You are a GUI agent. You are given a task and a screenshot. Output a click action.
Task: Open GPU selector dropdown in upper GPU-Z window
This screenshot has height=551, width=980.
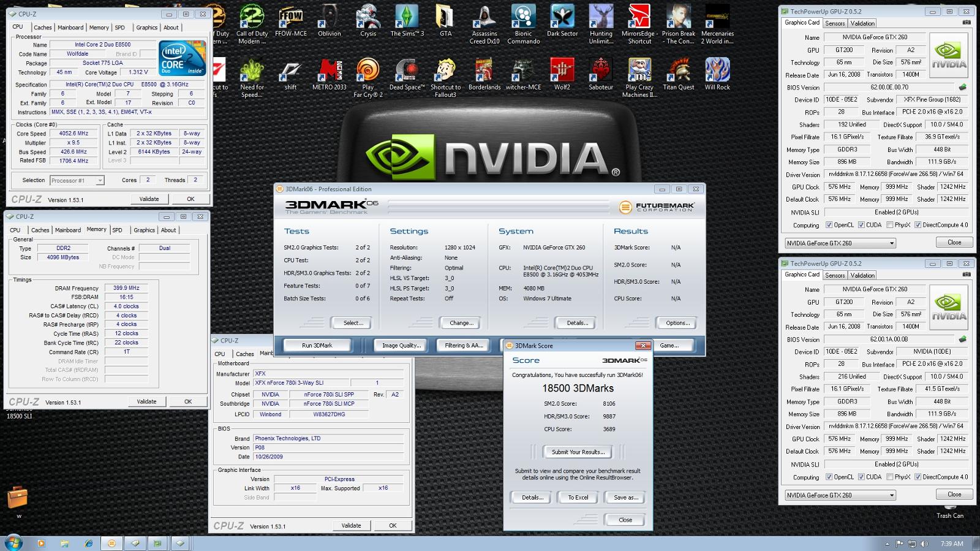click(x=840, y=243)
